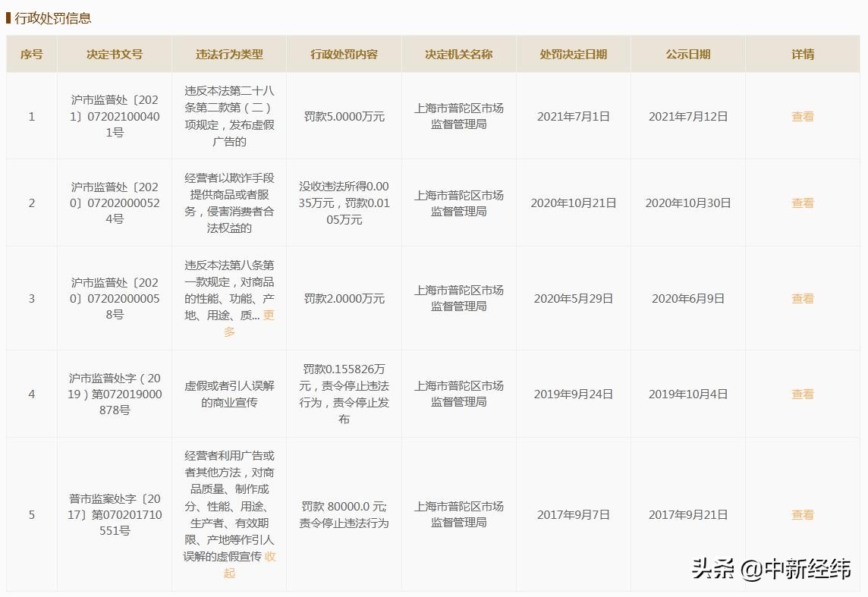This screenshot has height=597, width=868.
Task: Select document number 第070201710551号
Action: click(x=115, y=514)
